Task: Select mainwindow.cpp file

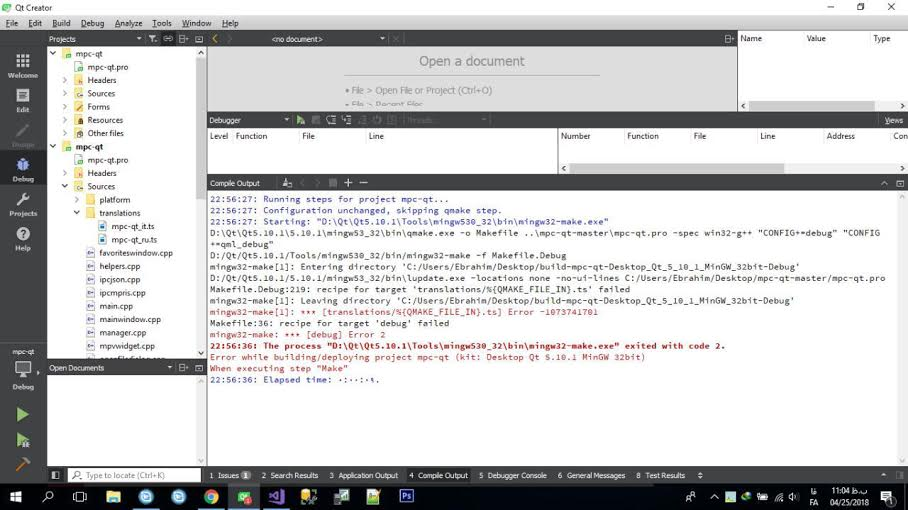Action: pyautogui.click(x=130, y=320)
